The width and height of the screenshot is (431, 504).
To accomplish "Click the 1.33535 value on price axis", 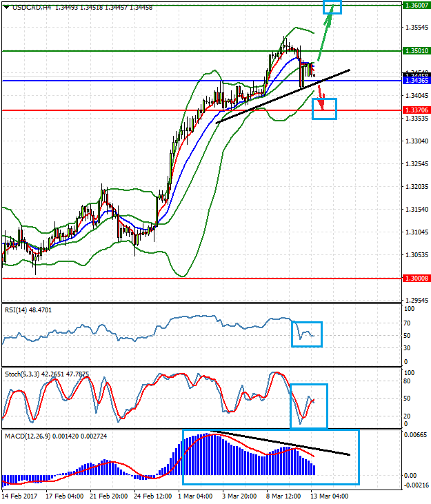I will pyautogui.click(x=417, y=119).
